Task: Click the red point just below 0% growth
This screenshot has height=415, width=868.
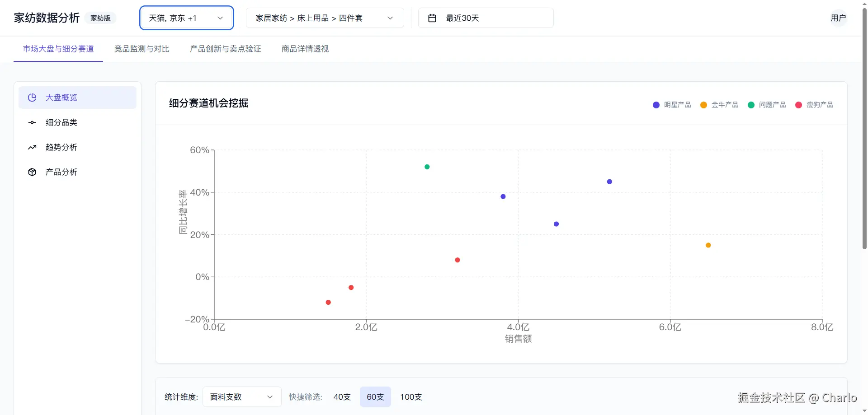Action: [x=351, y=288]
